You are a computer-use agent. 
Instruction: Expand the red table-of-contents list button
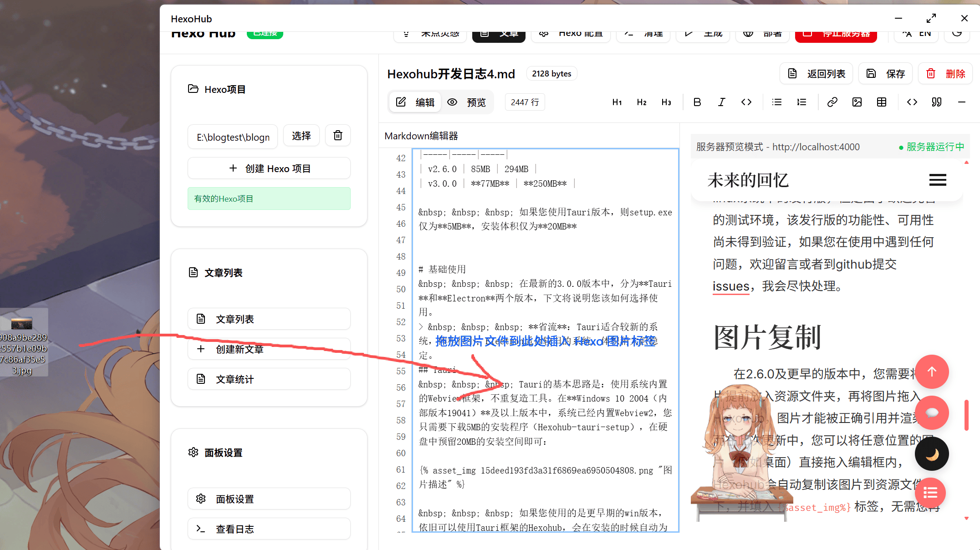pyautogui.click(x=930, y=493)
